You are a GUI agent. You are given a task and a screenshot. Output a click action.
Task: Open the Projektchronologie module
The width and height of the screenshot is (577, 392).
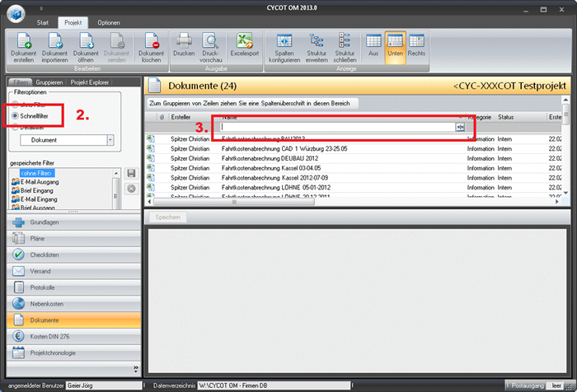[x=73, y=352]
